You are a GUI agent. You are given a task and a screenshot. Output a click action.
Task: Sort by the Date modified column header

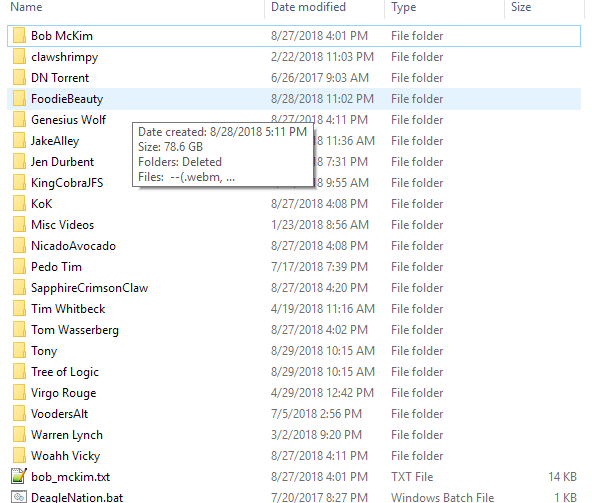(308, 7)
